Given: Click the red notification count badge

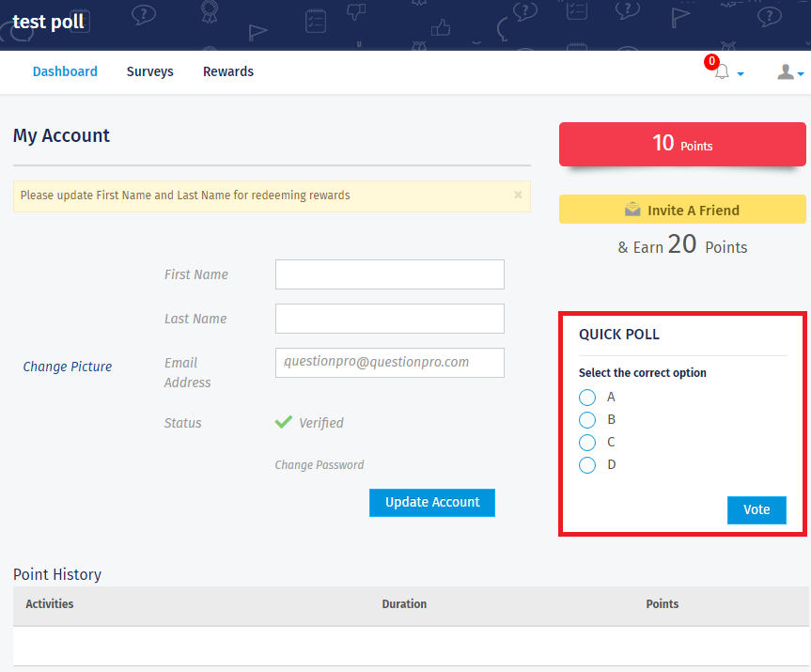Looking at the screenshot, I should tap(711, 62).
